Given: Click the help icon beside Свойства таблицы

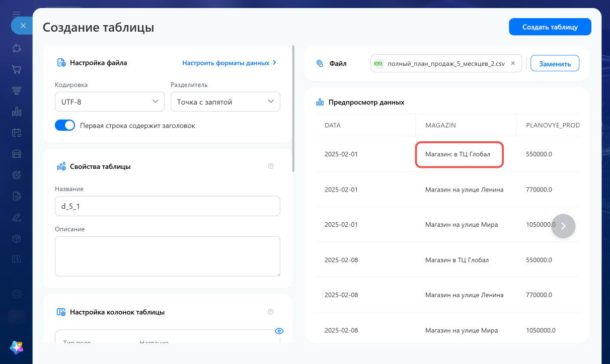Looking at the screenshot, I should click(x=271, y=166).
